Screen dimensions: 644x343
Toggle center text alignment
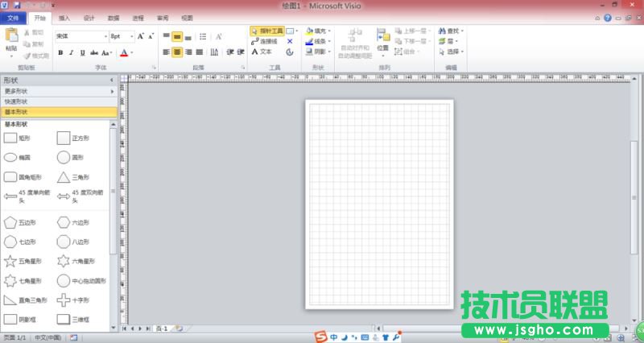point(177,52)
